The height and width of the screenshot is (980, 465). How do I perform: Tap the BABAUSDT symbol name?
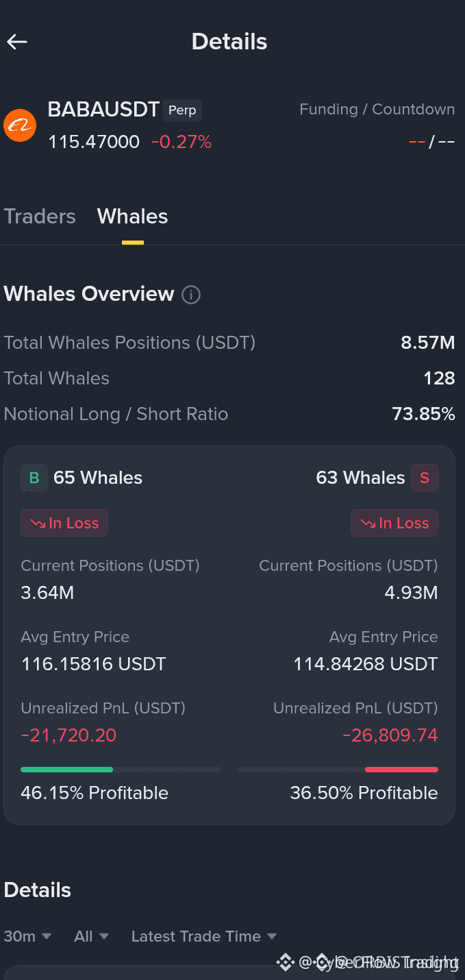click(x=103, y=110)
